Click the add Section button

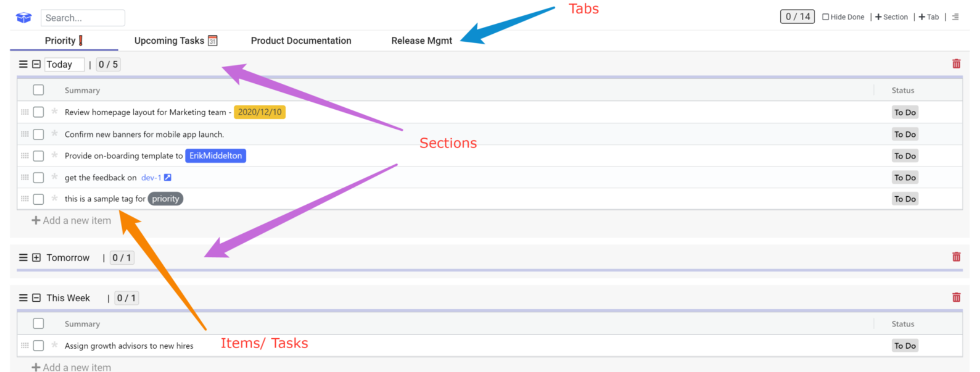click(892, 17)
